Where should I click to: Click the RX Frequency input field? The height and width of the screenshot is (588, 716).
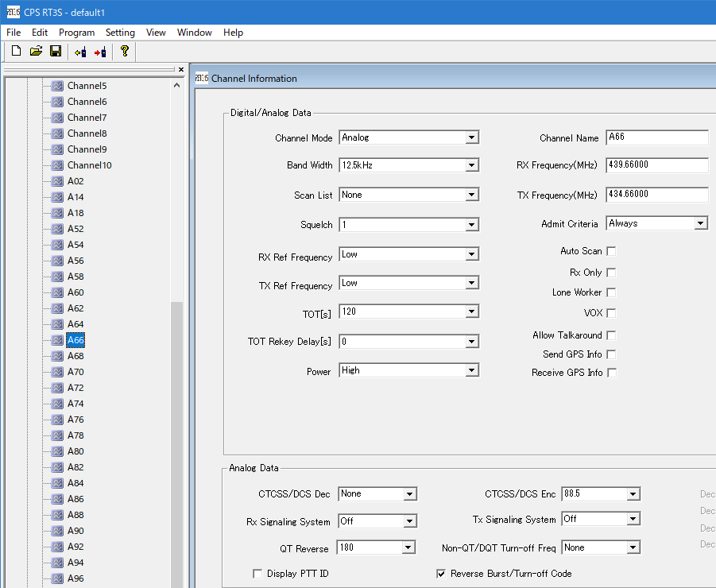click(x=656, y=165)
